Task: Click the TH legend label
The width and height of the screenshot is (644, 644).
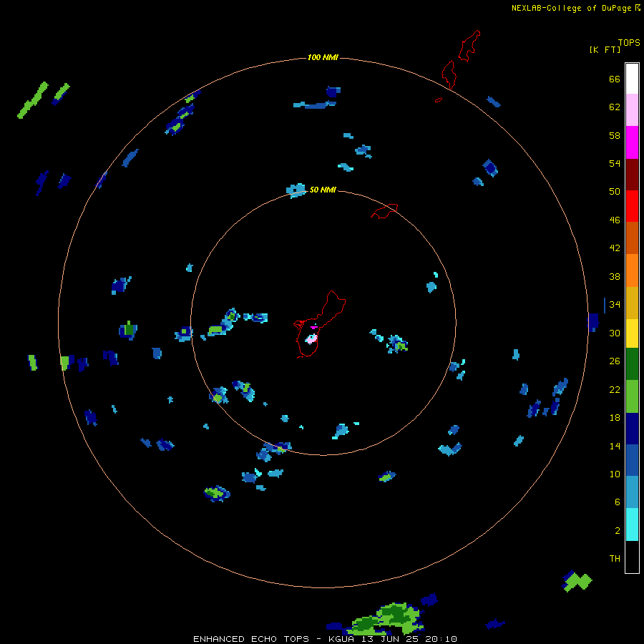Action: coord(615,558)
